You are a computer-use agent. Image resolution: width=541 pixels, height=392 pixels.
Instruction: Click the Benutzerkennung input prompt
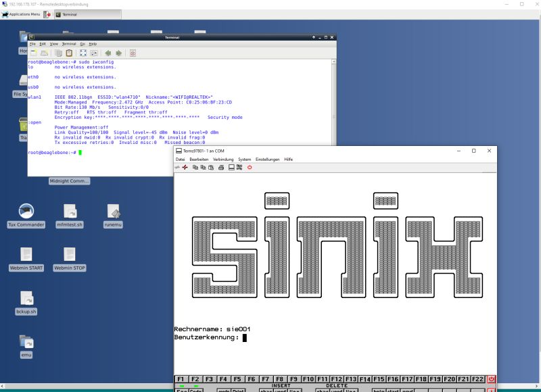[x=245, y=337]
